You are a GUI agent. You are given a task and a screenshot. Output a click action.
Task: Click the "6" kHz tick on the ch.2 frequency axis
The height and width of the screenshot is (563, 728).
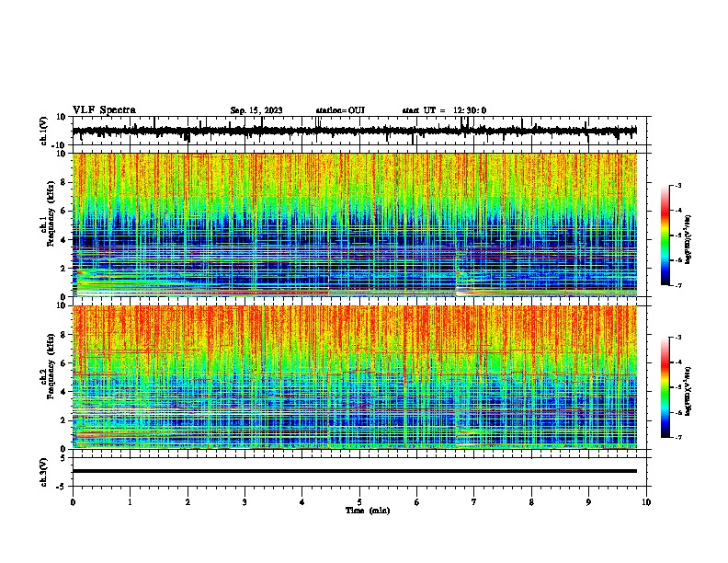[x=63, y=363]
